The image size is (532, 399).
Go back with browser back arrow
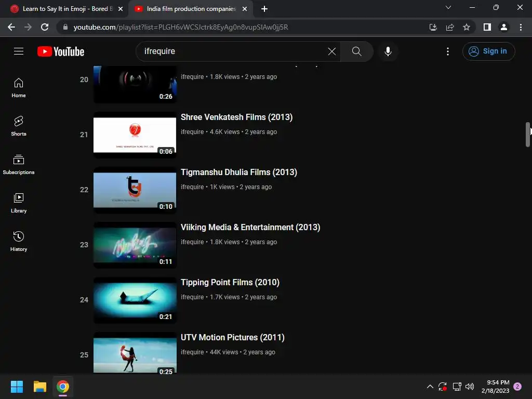[11, 27]
